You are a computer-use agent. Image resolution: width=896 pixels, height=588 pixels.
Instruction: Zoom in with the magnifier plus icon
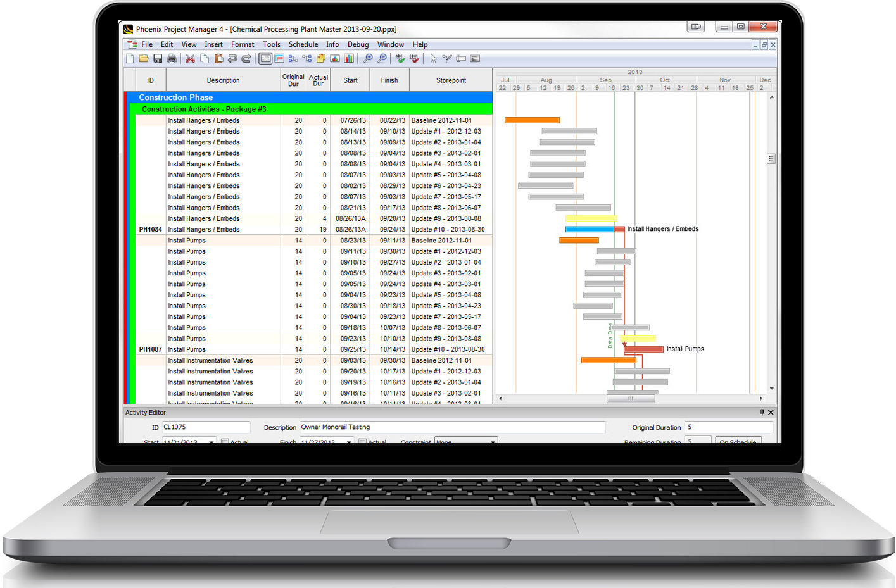pos(368,59)
